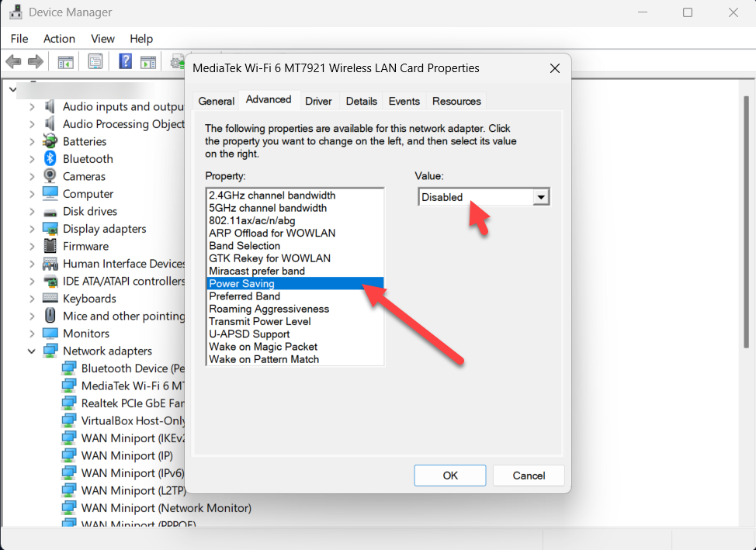Screen dimensions: 756x550
Task: Select the U-APSD Support property
Action: [295, 334]
